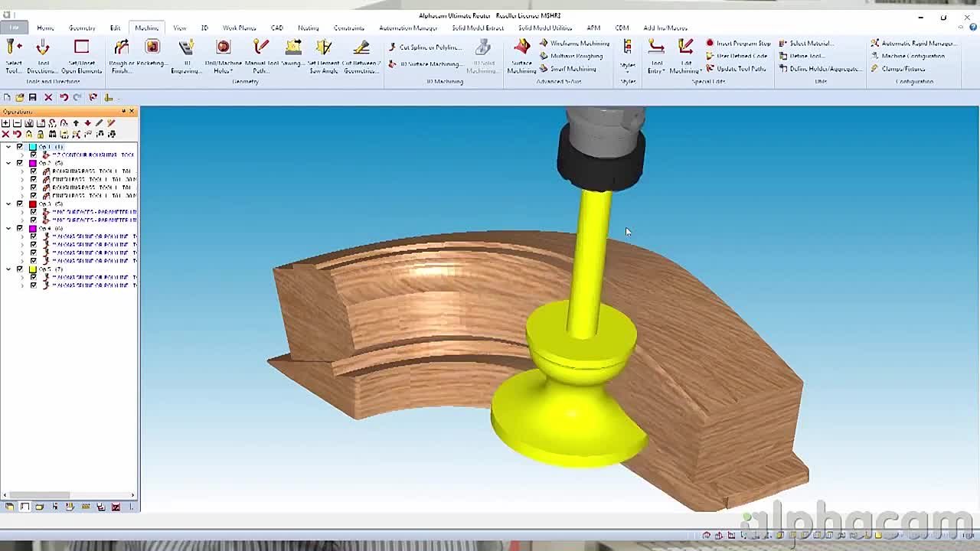Click binoculars find icon in Operations panel
Image resolution: width=980 pixels, height=551 pixels.
click(x=52, y=134)
